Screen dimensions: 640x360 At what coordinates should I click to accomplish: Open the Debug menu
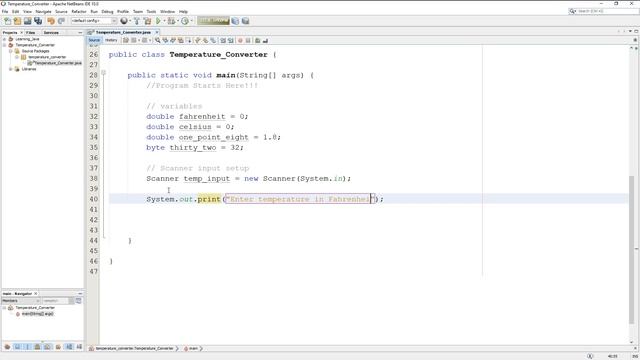(107, 11)
